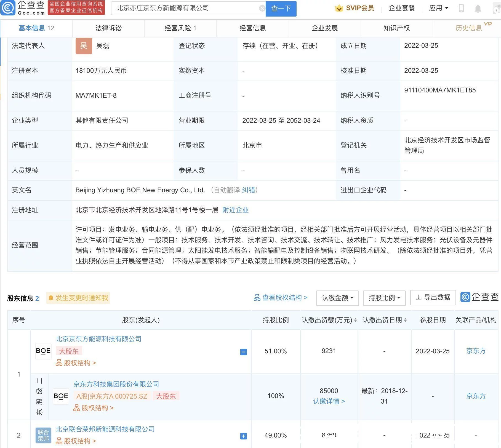
Task: Click the A股|京东方A 000725.SZ stock tag
Action: tap(112, 396)
